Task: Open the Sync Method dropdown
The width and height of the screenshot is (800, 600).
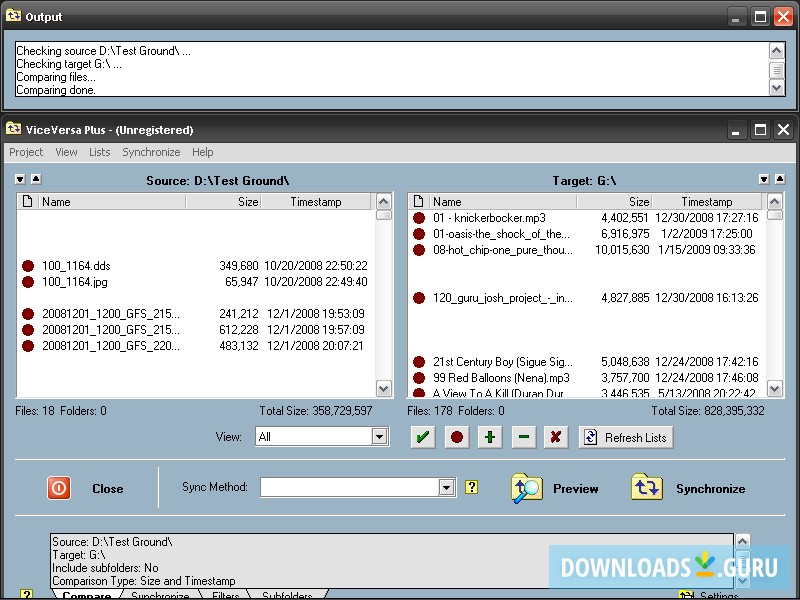Action: (446, 487)
